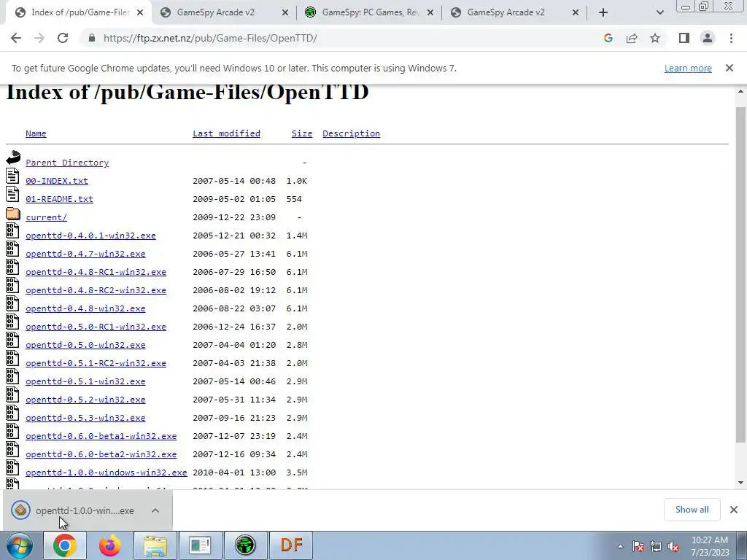The width and height of the screenshot is (747, 560).
Task: Click binary icon beside openttd-0.5.3-win32.exe
Action: coord(13,413)
